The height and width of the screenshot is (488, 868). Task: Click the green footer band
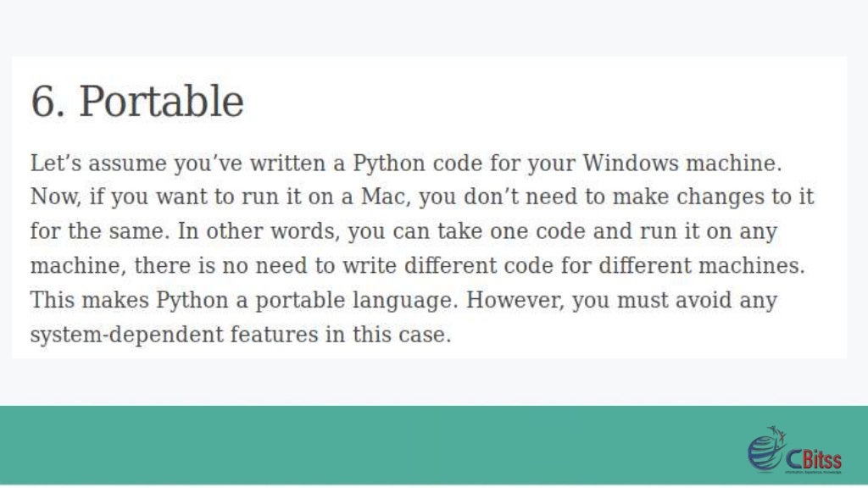[434, 446]
